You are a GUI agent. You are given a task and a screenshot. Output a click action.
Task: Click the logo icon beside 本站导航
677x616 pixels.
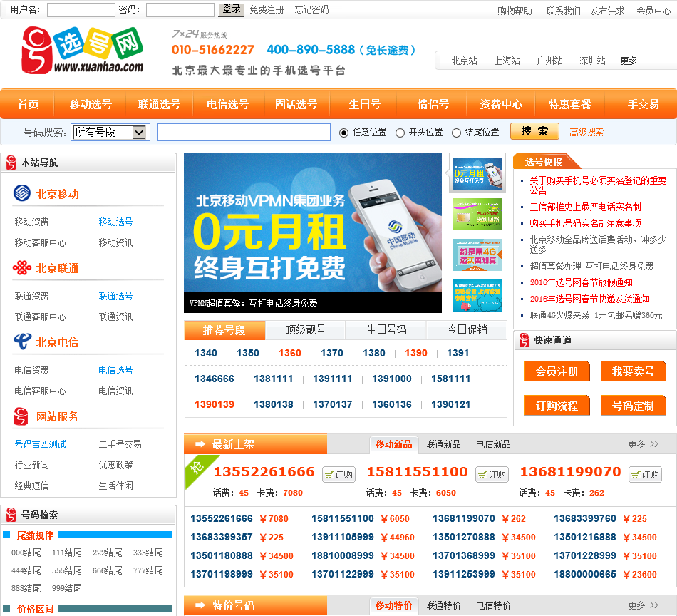11,163
